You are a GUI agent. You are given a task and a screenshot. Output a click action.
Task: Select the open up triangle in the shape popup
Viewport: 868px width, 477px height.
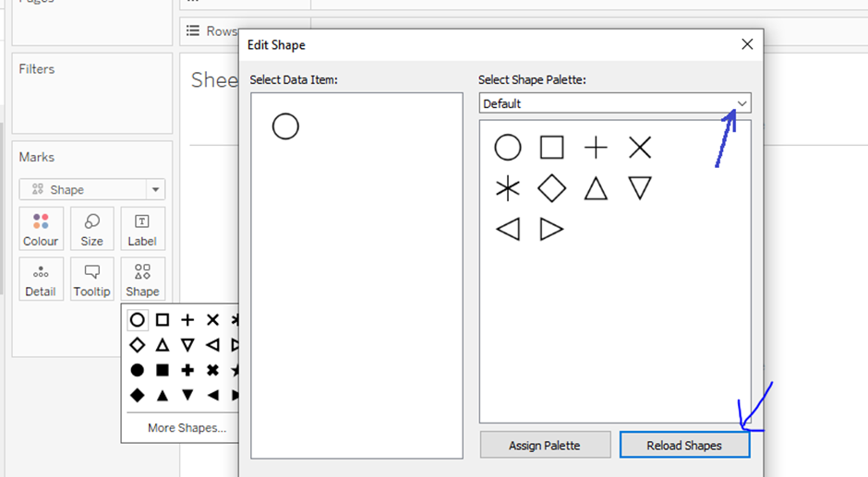163,345
